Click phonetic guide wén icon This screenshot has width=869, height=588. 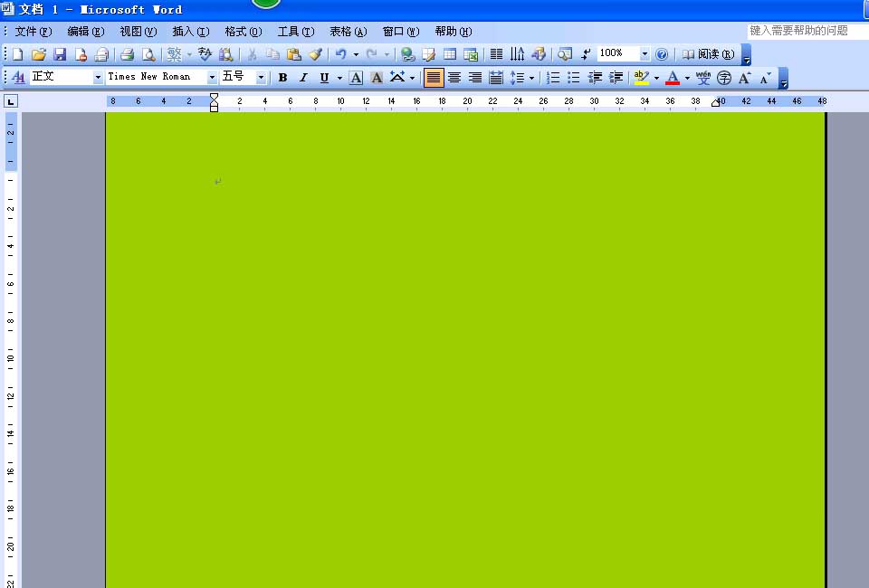[x=703, y=78]
